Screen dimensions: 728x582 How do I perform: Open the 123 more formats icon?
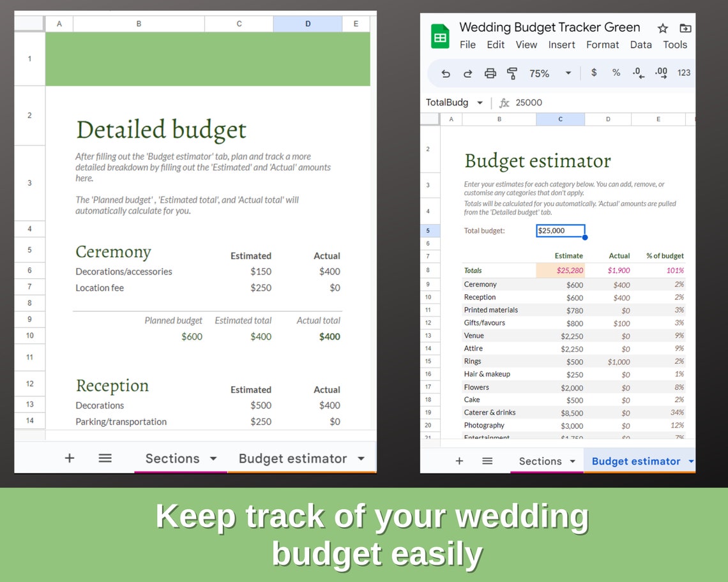[684, 73]
